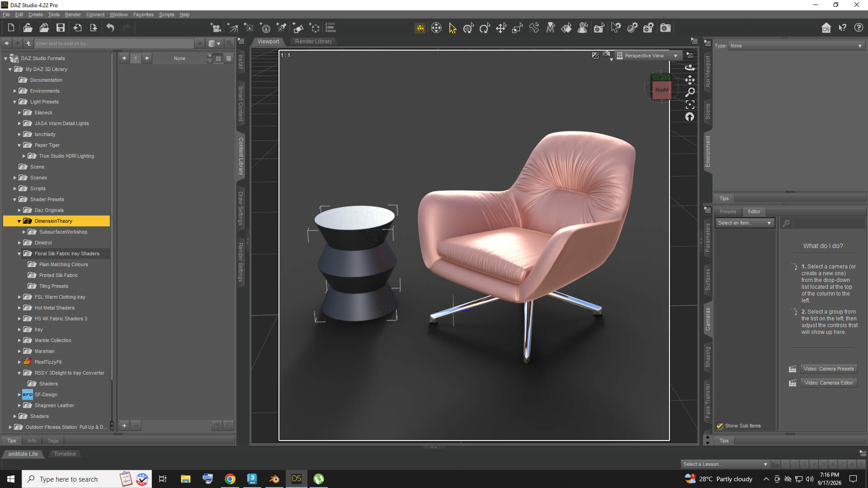This screenshot has height=488, width=868.
Task: Open Video: Cameras Editor link
Action: tap(829, 383)
